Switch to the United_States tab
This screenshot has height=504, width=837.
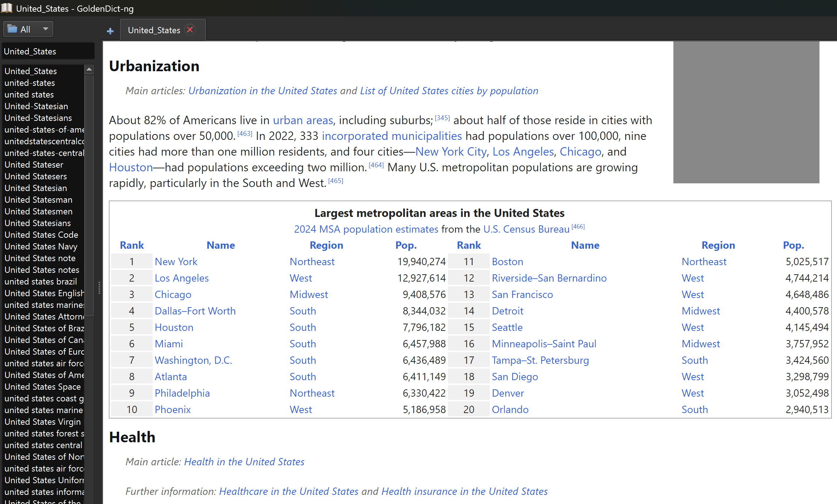tap(154, 30)
